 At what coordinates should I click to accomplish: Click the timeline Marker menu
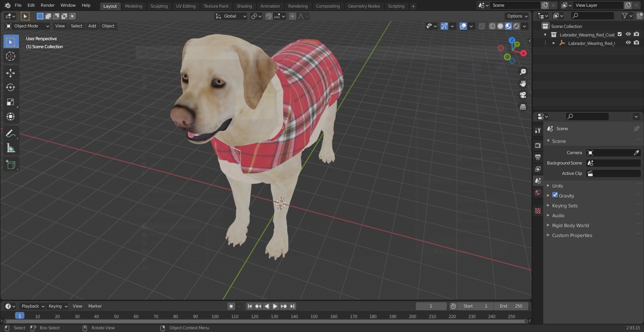(x=95, y=306)
